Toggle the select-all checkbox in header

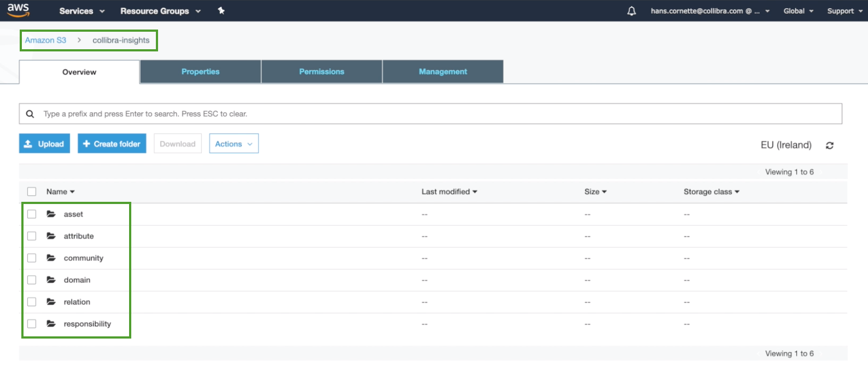point(32,191)
